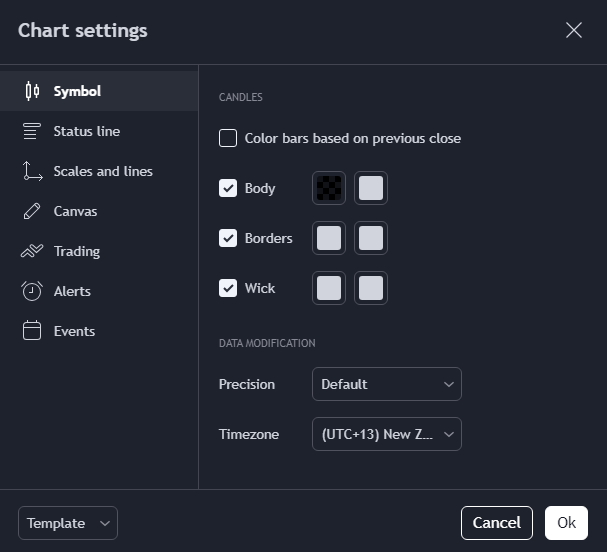
Task: Click the Scales and lines axis icon
Action: click(32, 171)
